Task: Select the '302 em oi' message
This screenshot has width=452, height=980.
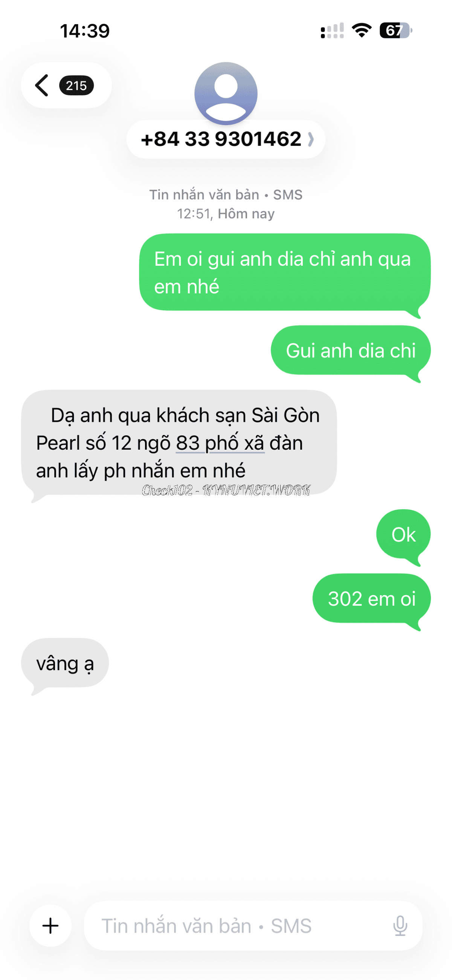Action: 371,599
